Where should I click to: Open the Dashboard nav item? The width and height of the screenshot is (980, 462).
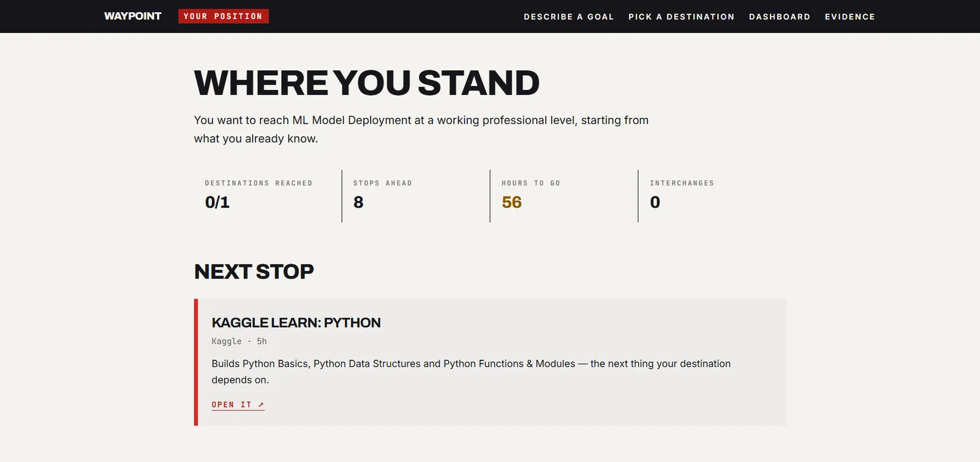click(779, 17)
